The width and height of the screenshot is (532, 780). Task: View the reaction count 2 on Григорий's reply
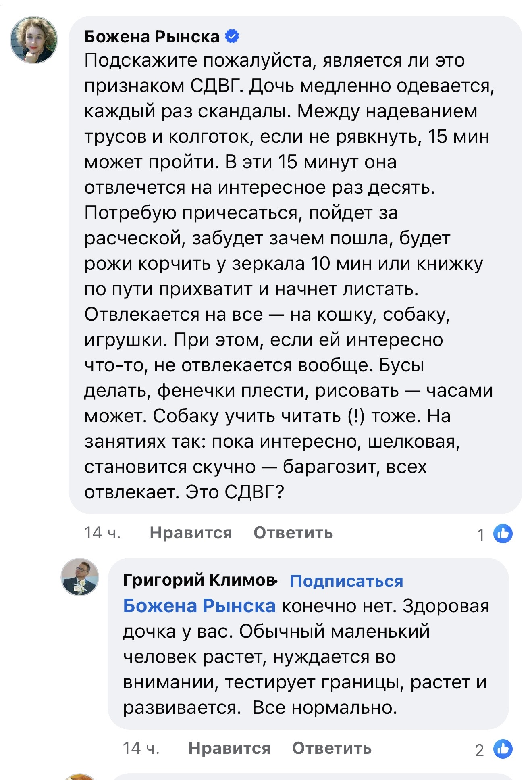pyautogui.click(x=479, y=750)
